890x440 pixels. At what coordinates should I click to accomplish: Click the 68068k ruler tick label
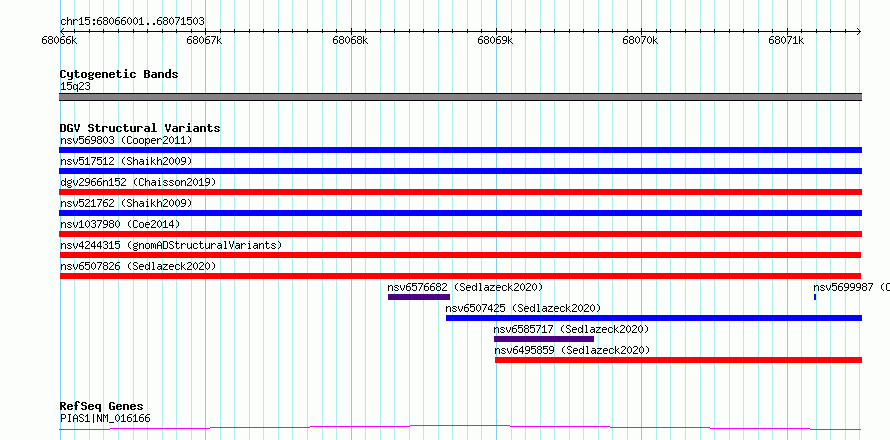click(350, 40)
